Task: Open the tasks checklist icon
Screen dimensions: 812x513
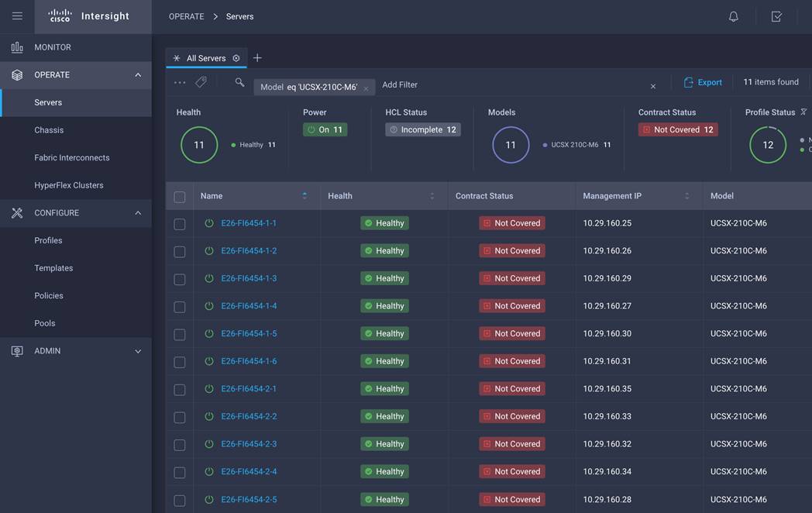Action: tap(776, 16)
